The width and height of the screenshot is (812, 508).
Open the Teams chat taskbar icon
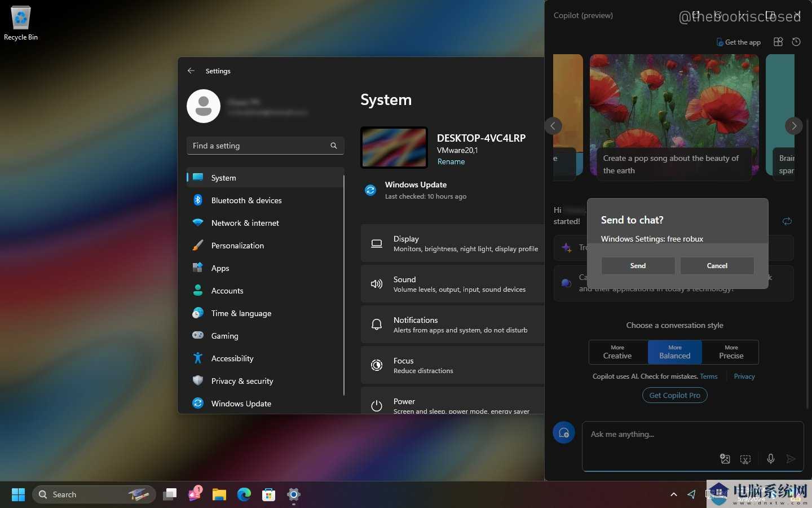[x=195, y=494]
